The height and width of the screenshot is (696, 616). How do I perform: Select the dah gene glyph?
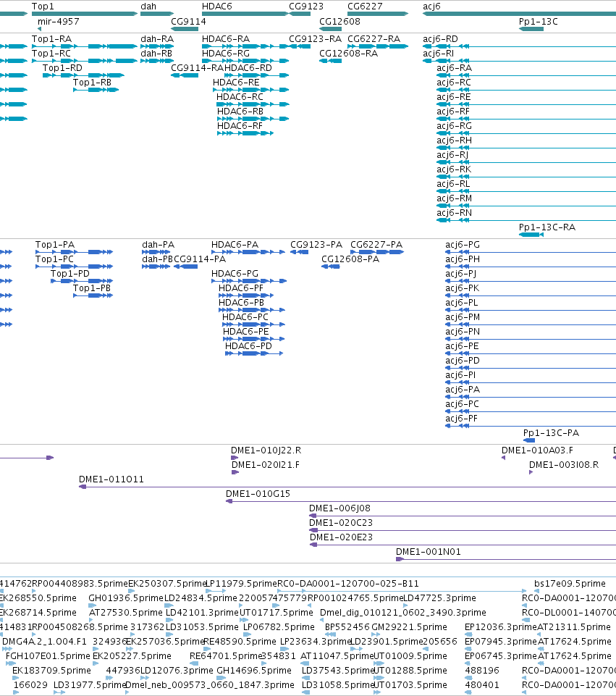(157, 14)
